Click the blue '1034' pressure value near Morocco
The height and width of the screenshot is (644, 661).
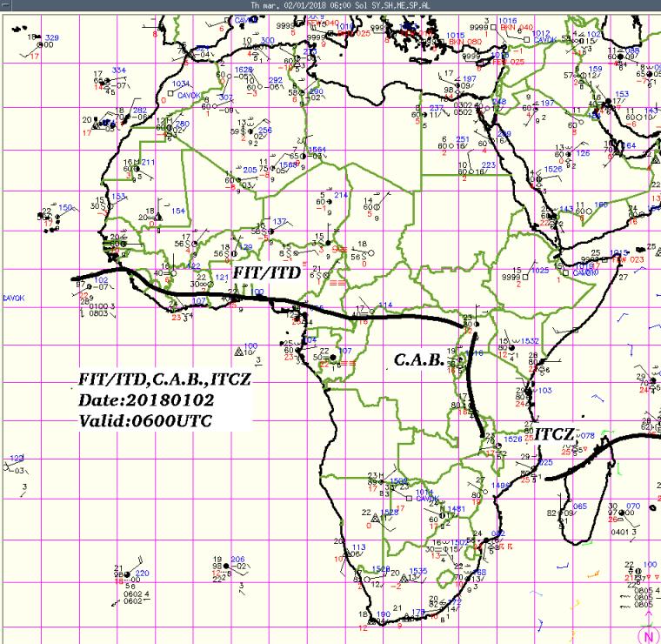coord(180,84)
